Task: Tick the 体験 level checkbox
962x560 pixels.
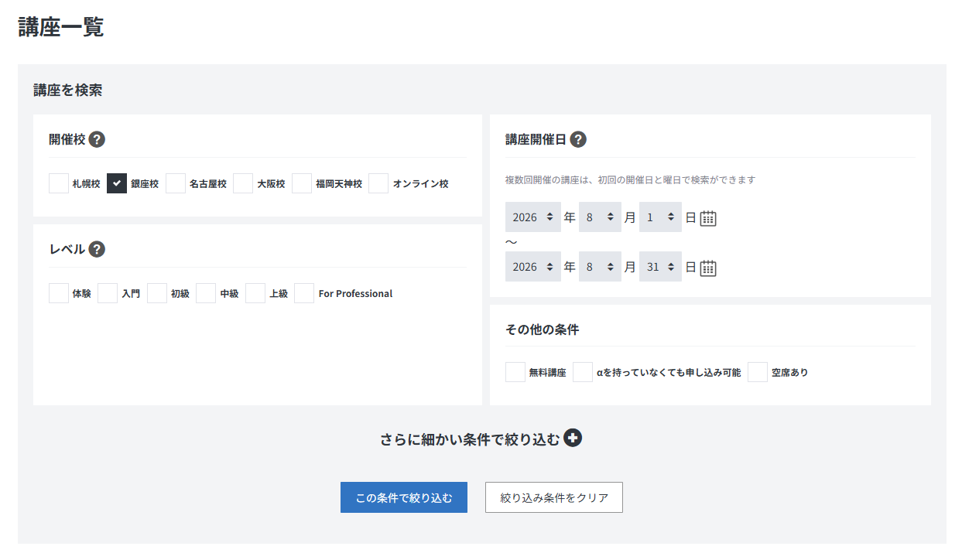Action: pyautogui.click(x=59, y=293)
